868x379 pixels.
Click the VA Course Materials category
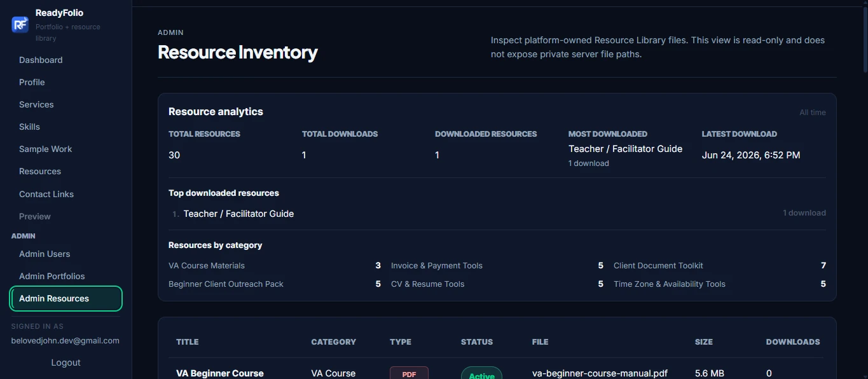[x=207, y=266]
